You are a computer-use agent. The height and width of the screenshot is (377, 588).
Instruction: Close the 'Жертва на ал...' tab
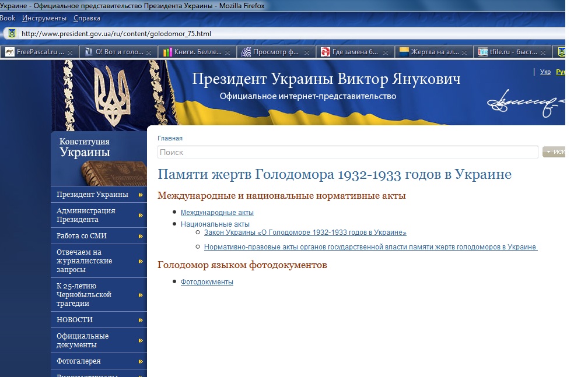(465, 52)
